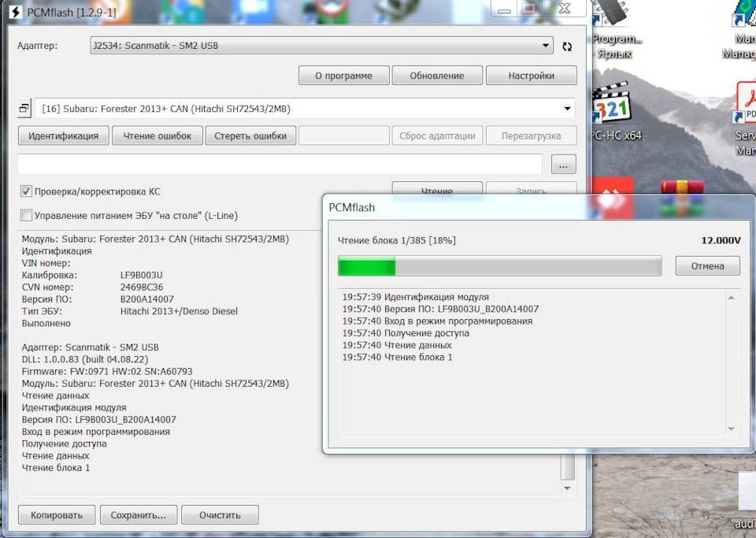
Task: Click the Firmware: FW:0971 log line
Action: click(x=107, y=372)
